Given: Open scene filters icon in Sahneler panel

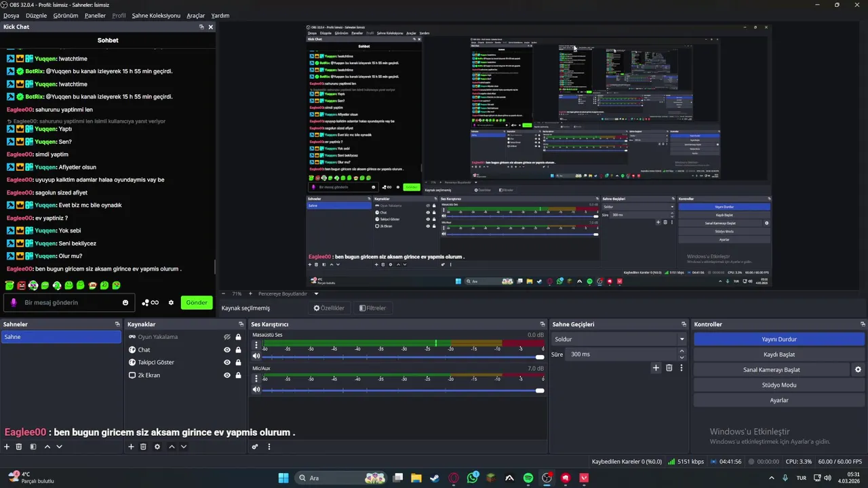Looking at the screenshot, I should tap(33, 447).
